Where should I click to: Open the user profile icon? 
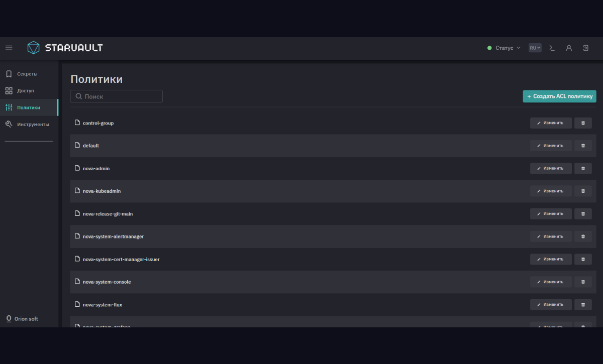tap(569, 48)
